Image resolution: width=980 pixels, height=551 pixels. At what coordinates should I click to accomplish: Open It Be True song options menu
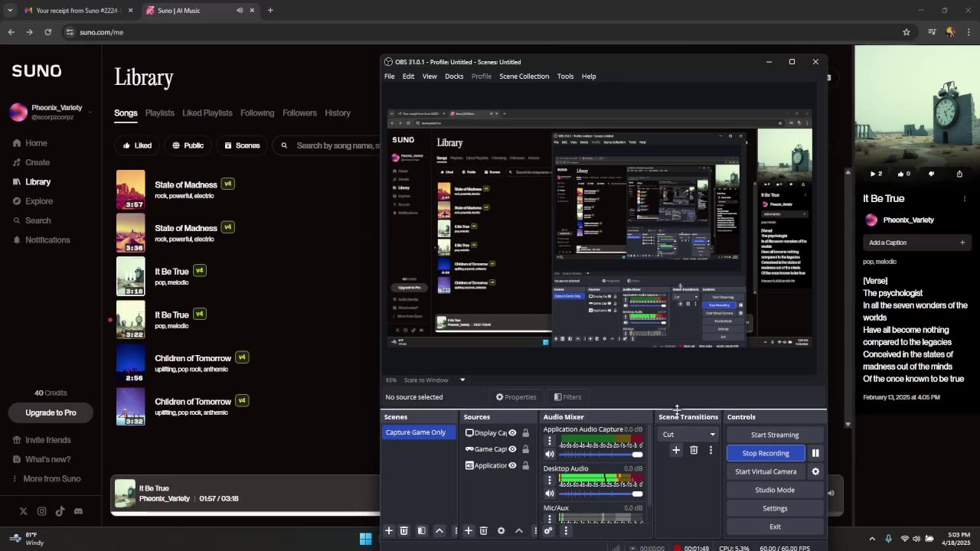coord(964,199)
